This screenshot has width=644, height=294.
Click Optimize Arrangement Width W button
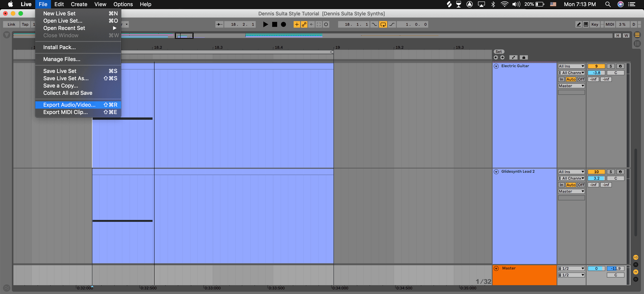point(626,35)
